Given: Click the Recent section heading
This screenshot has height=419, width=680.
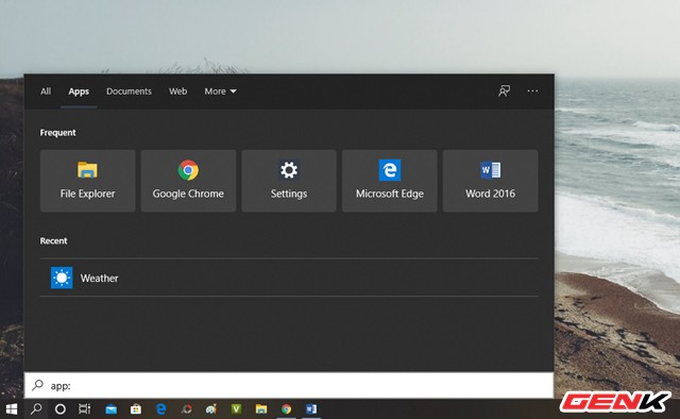Looking at the screenshot, I should click(53, 241).
